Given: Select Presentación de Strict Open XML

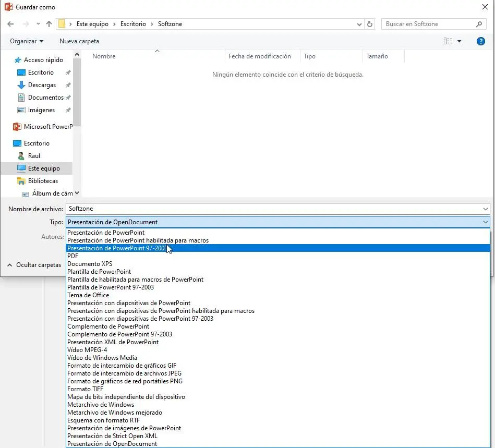Looking at the screenshot, I should coord(278,436).
